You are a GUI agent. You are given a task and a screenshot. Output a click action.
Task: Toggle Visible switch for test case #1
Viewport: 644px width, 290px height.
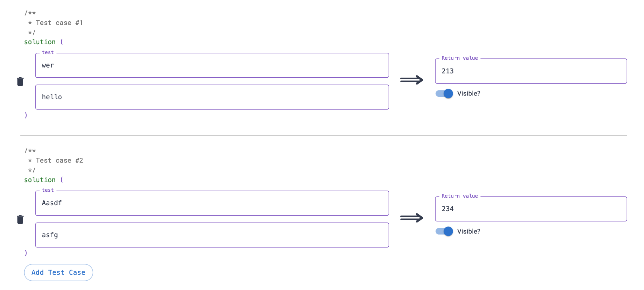pos(444,93)
